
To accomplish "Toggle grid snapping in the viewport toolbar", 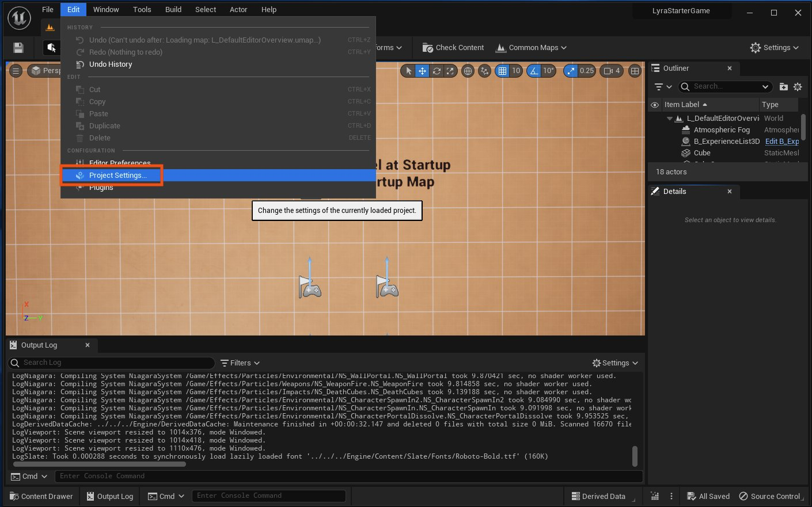I will (502, 71).
